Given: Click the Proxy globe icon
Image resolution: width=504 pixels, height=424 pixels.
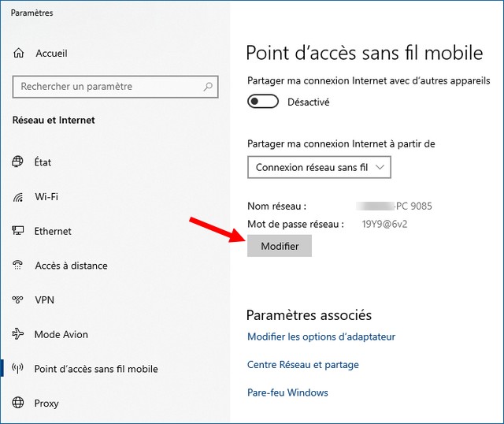Looking at the screenshot, I should pos(17,403).
